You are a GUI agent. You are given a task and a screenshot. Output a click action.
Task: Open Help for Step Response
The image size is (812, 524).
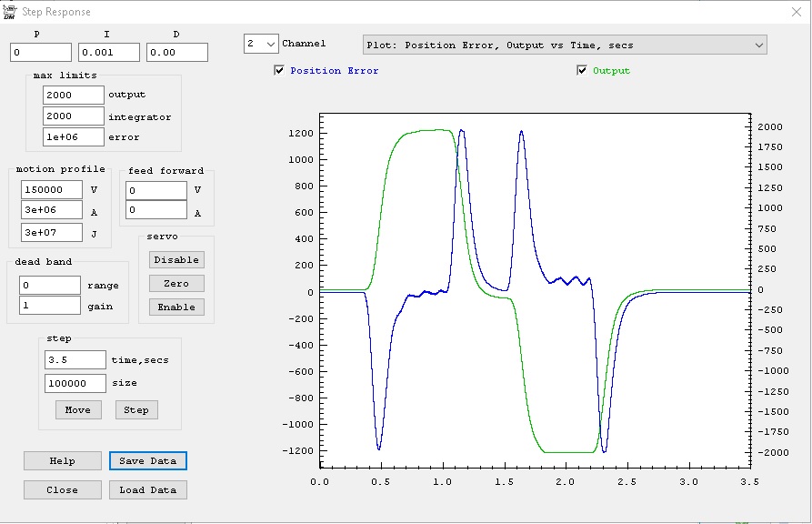pyautogui.click(x=62, y=461)
